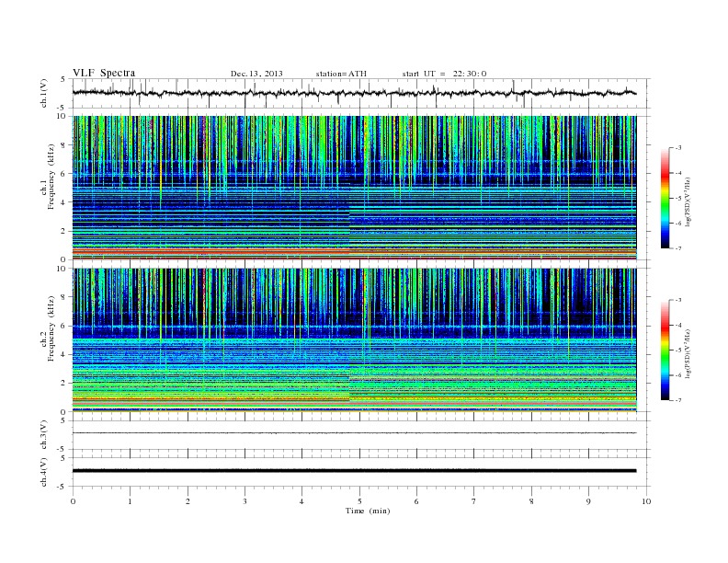Click the 'Dec. 13, 2013' date label
Image resolution: width=728 pixels, height=563 pixels.
[256, 74]
